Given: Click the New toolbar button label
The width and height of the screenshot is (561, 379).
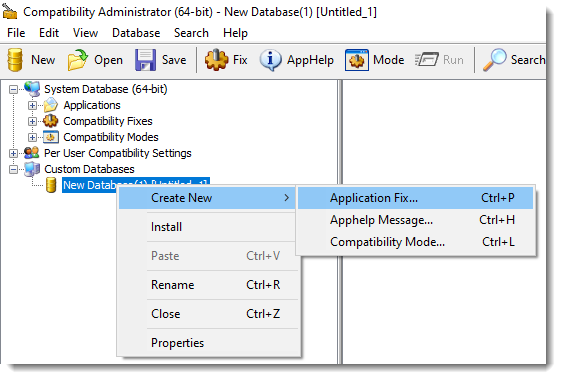Looking at the screenshot, I should [43, 60].
